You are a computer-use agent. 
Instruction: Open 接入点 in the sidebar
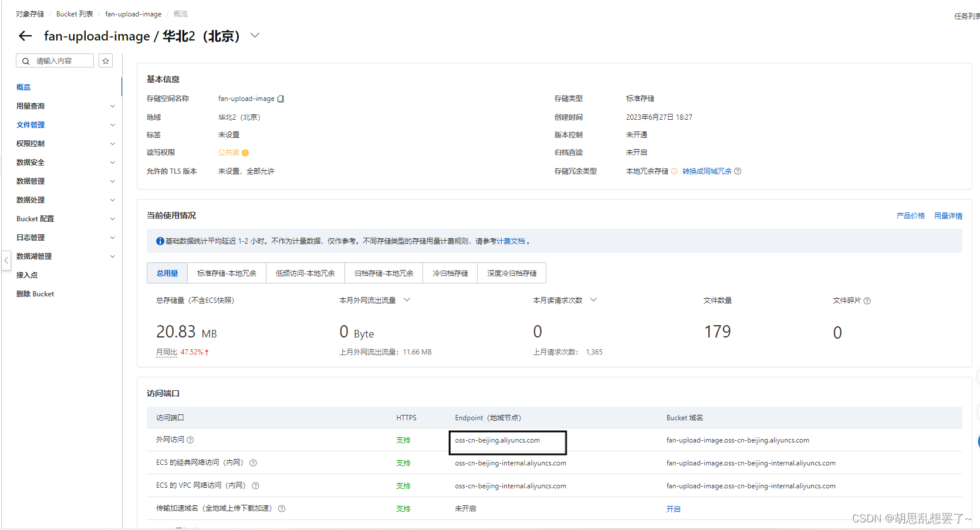point(27,275)
